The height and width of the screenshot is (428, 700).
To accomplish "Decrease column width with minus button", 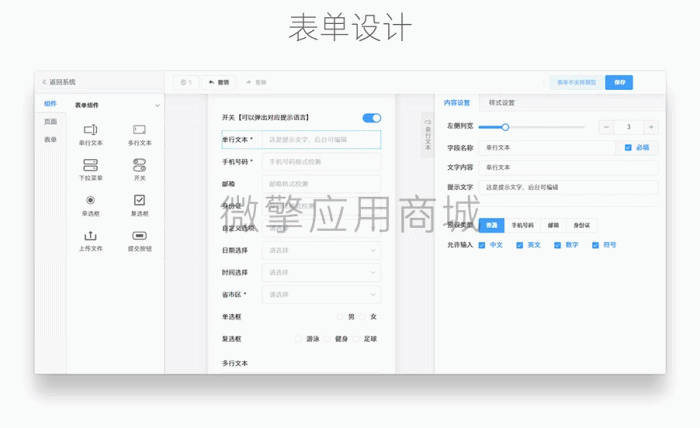I will pos(606,127).
